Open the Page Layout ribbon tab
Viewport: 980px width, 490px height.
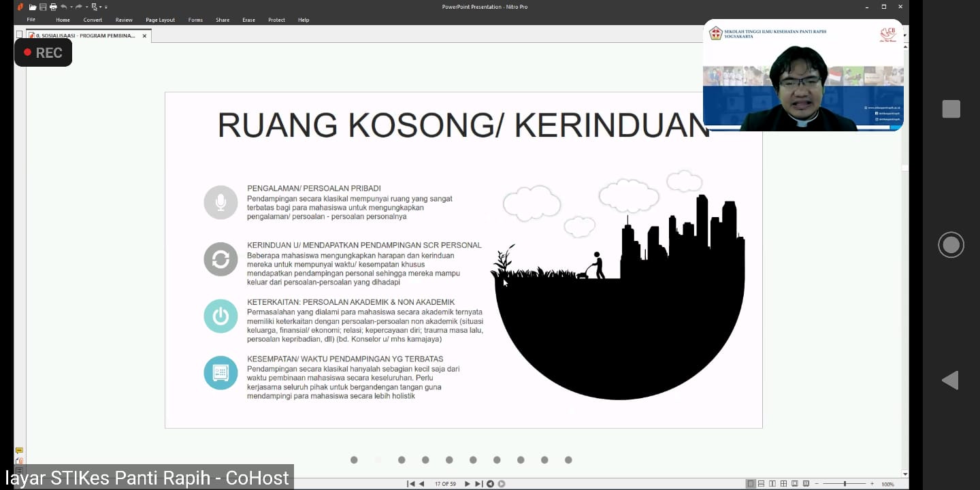coord(160,20)
